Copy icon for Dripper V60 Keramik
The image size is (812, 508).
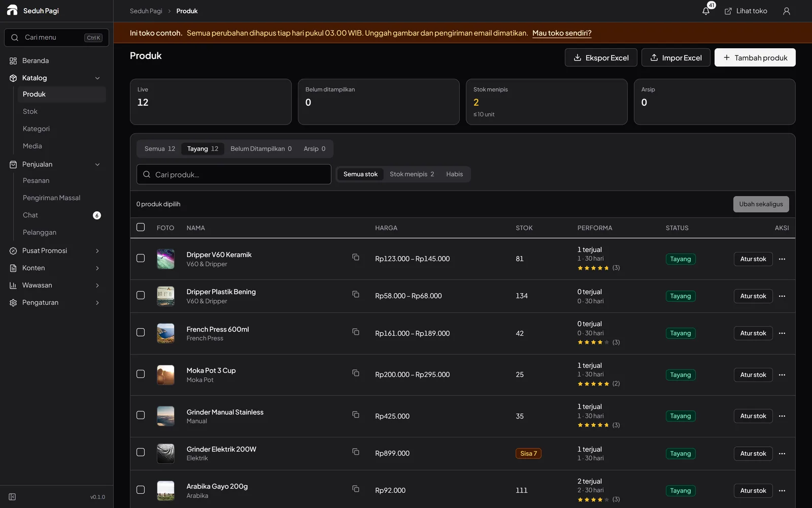356,257
